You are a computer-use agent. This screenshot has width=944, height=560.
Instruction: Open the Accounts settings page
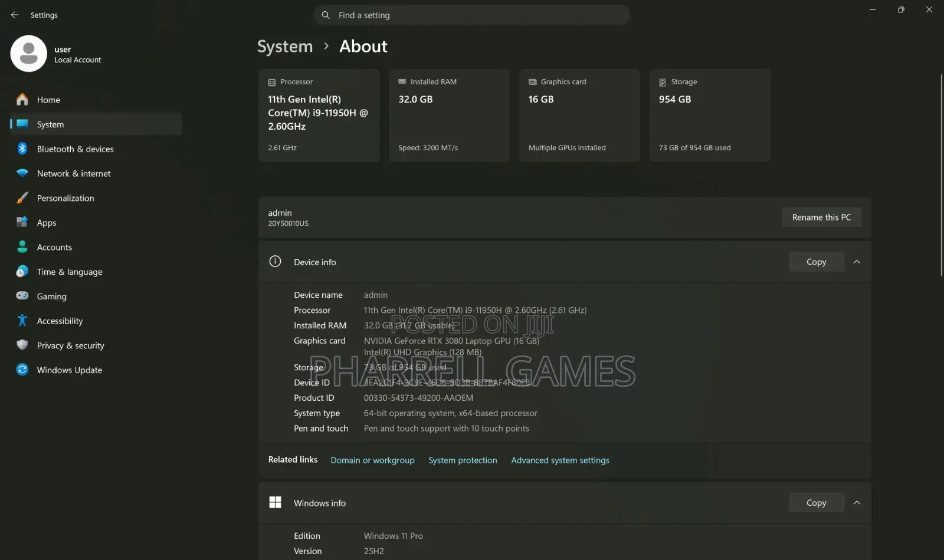(96, 247)
